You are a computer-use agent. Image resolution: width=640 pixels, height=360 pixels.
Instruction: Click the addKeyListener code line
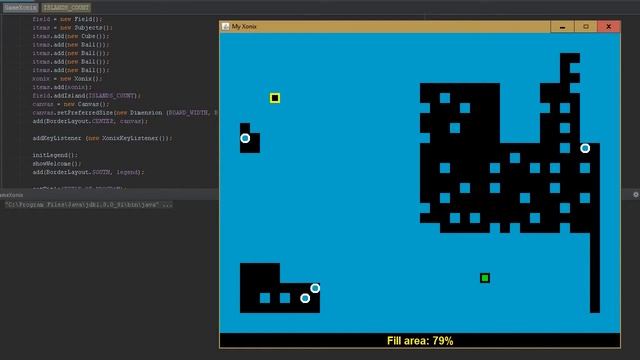(x=102, y=138)
